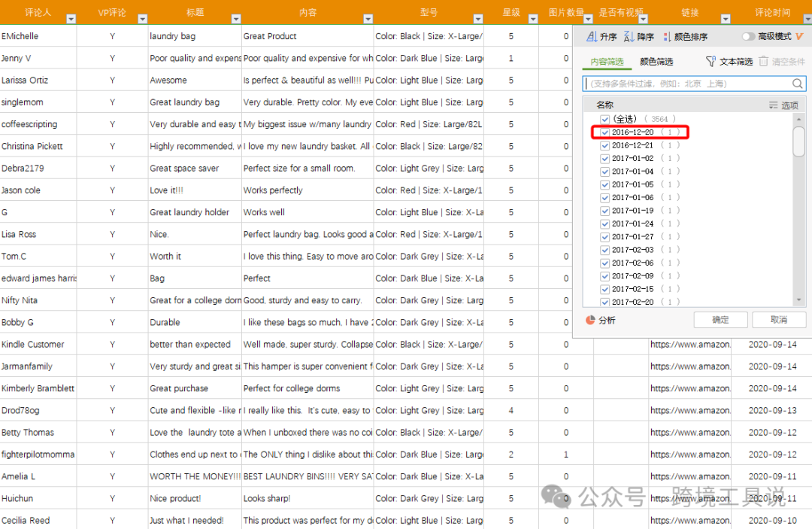Open Amazon link in Jarmanfamily row
The height and width of the screenshot is (529, 812).
click(x=690, y=366)
